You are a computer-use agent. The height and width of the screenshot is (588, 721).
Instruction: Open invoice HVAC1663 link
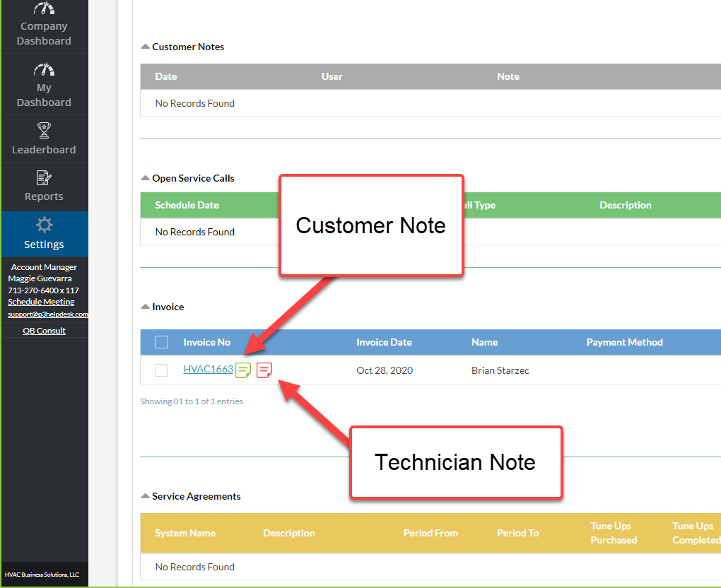coord(208,369)
